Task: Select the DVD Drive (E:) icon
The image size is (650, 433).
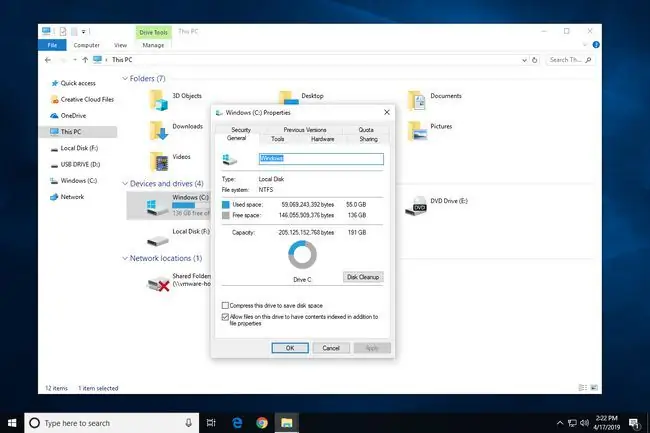Action: tap(416, 206)
